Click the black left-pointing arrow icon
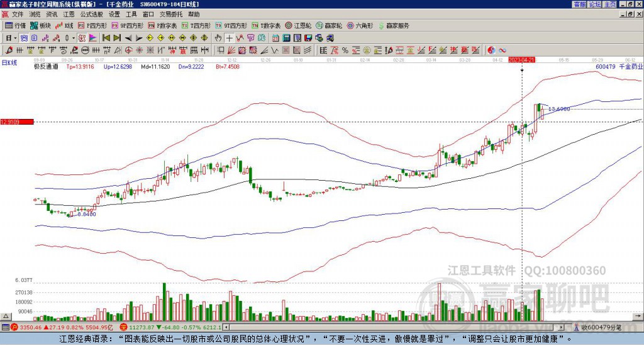The width and height of the screenshot is (644, 345). pos(128,38)
